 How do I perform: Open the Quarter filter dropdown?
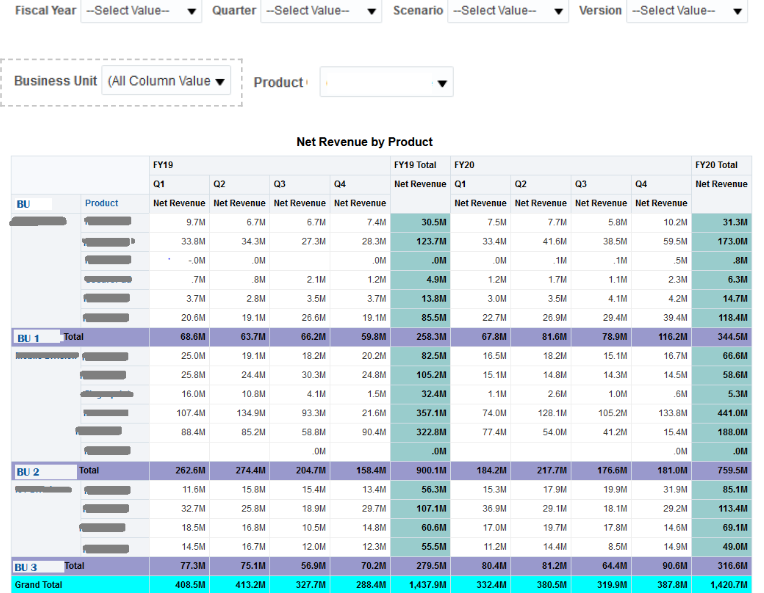[320, 11]
